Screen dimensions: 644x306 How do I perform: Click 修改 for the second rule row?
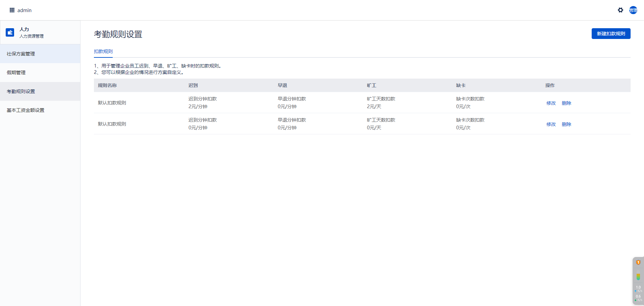pyautogui.click(x=551, y=124)
